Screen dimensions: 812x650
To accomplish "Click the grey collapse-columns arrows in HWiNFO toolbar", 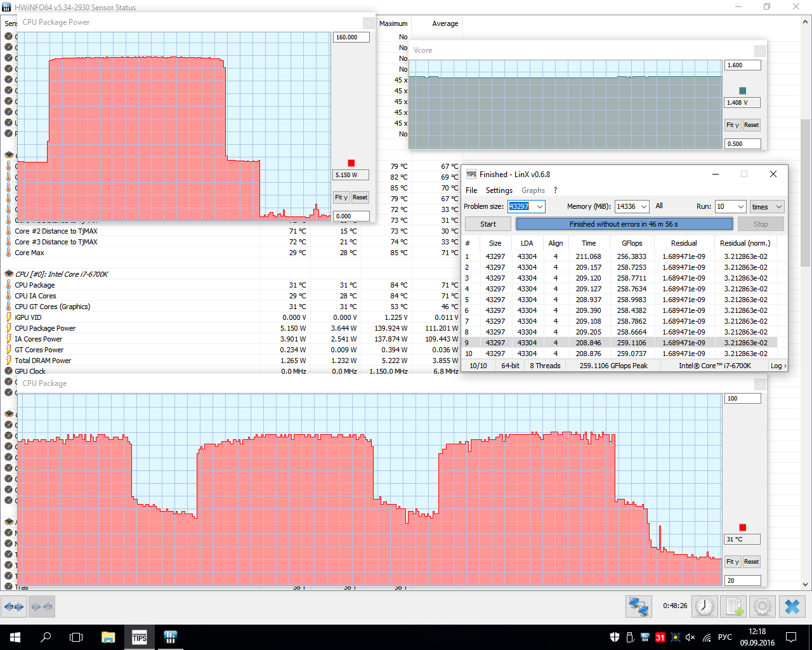I will coord(42,607).
